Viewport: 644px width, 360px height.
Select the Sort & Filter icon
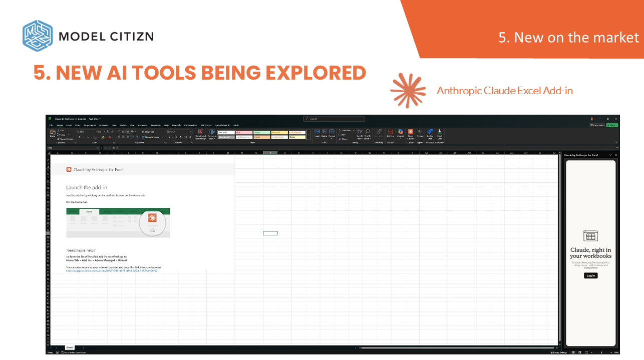click(360, 134)
